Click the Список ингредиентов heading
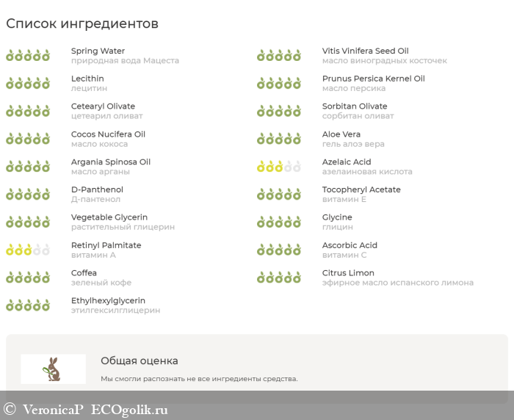 [x=82, y=23]
